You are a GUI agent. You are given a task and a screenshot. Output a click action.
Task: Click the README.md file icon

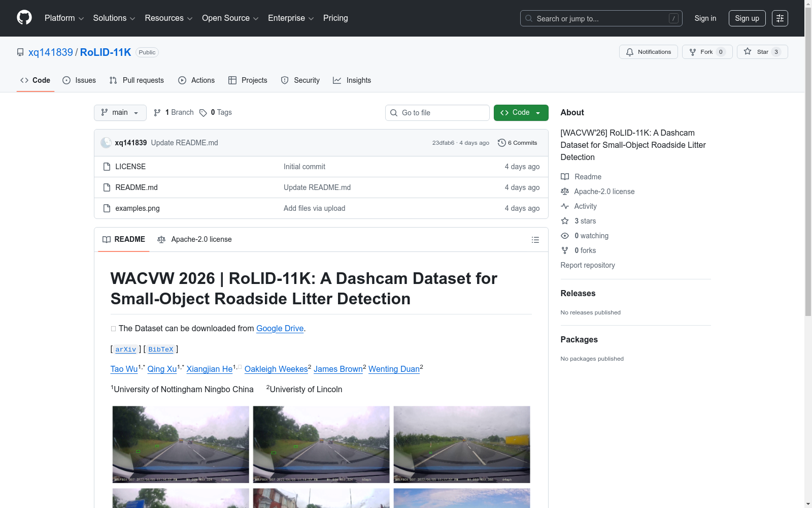click(107, 187)
